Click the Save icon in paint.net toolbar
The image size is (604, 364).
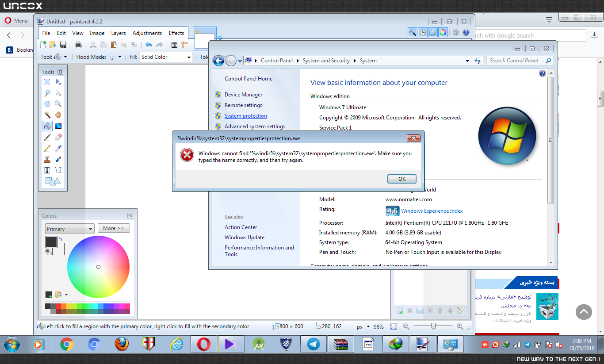coord(63,45)
